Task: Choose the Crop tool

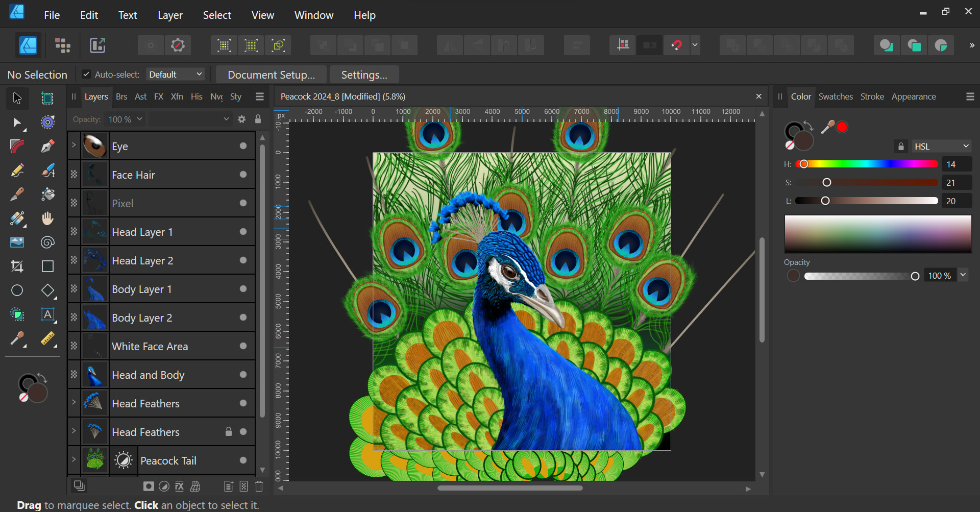Action: pyautogui.click(x=17, y=266)
